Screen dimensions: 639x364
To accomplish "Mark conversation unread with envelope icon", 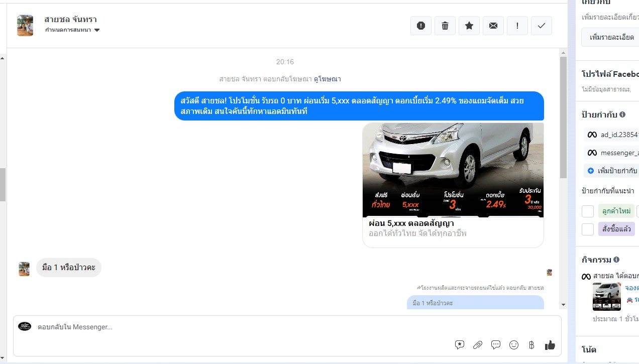I will pyautogui.click(x=493, y=26).
